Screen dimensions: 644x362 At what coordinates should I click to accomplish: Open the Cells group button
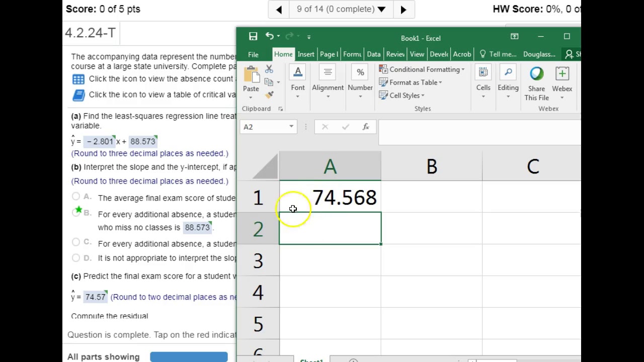(x=483, y=82)
